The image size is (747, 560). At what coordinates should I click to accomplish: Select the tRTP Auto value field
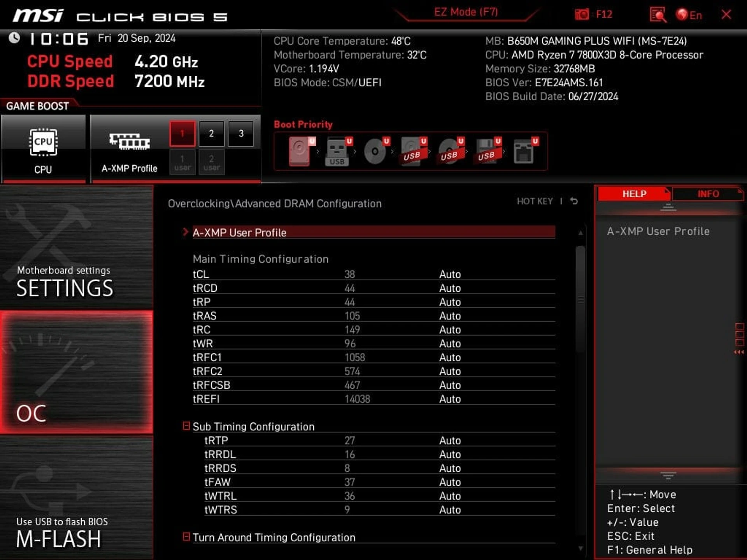[450, 441]
